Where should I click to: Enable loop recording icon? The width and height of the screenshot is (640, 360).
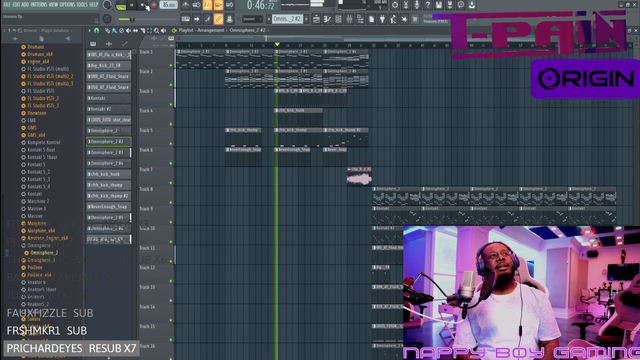pos(229,5)
